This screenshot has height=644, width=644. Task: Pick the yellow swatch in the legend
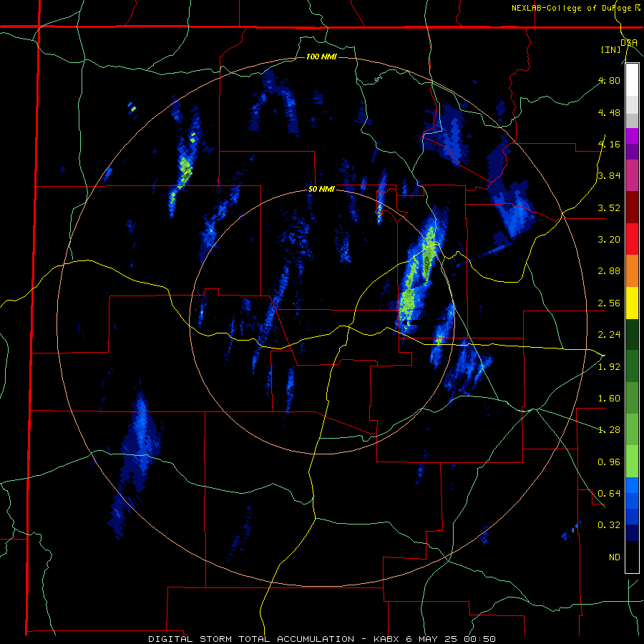pyautogui.click(x=632, y=303)
